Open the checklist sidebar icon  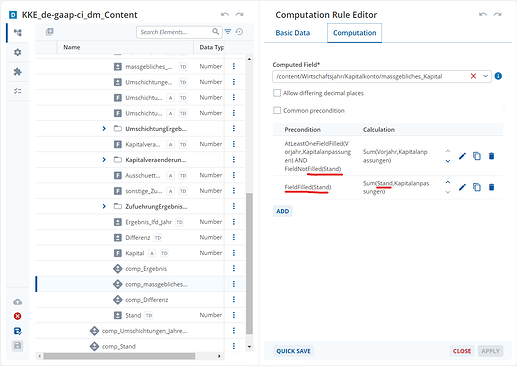[17, 91]
